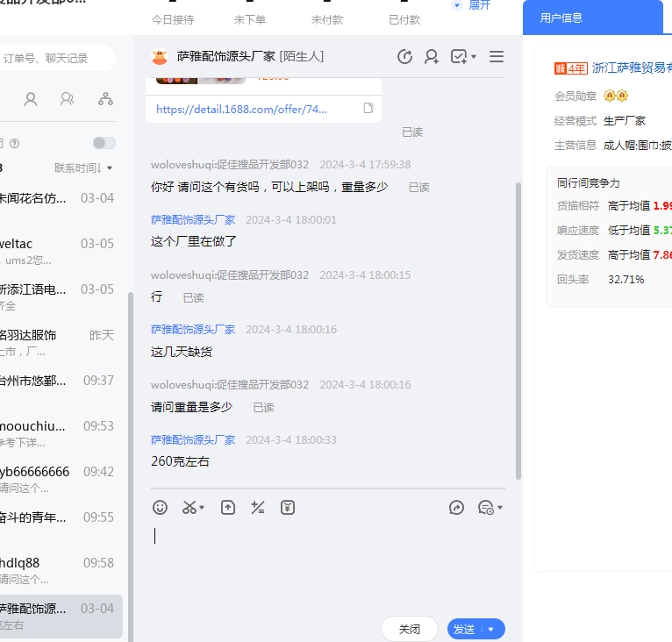Viewport: 672px width, 642px height.
Task: Click the yuan payment icon in chat toolbar
Action: tap(288, 507)
